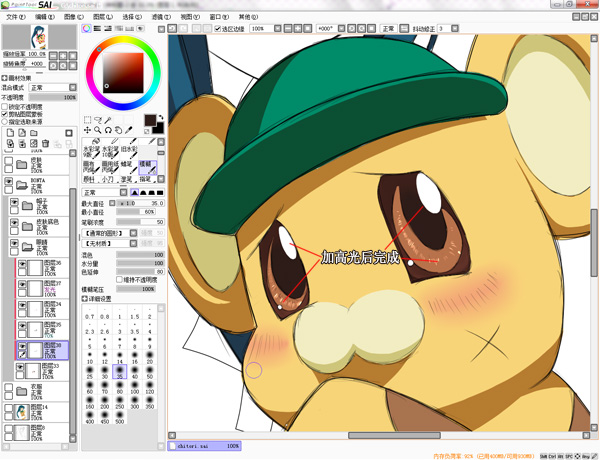
Task: Enable 锁定不透明度 checkbox
Action: tap(5, 106)
